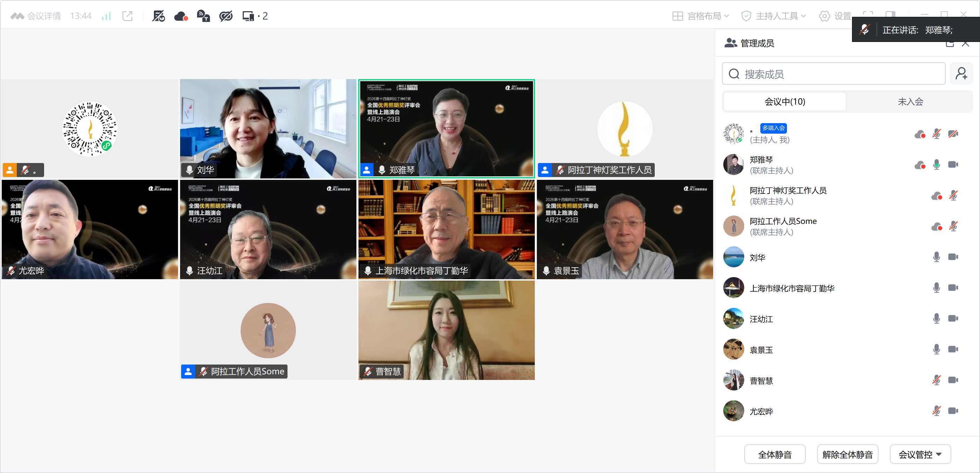Viewport: 980px width, 473px height.
Task: Click the 搜索成员 search field
Action: click(x=833, y=74)
